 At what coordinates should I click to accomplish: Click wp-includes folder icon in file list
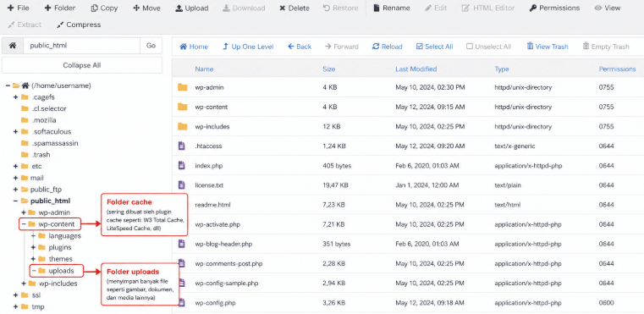click(182, 127)
